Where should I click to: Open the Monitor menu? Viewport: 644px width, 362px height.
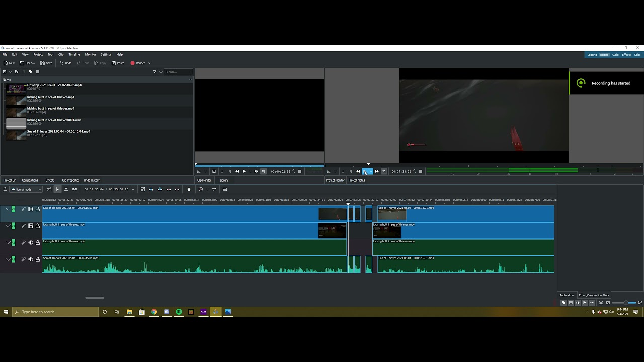(x=91, y=54)
